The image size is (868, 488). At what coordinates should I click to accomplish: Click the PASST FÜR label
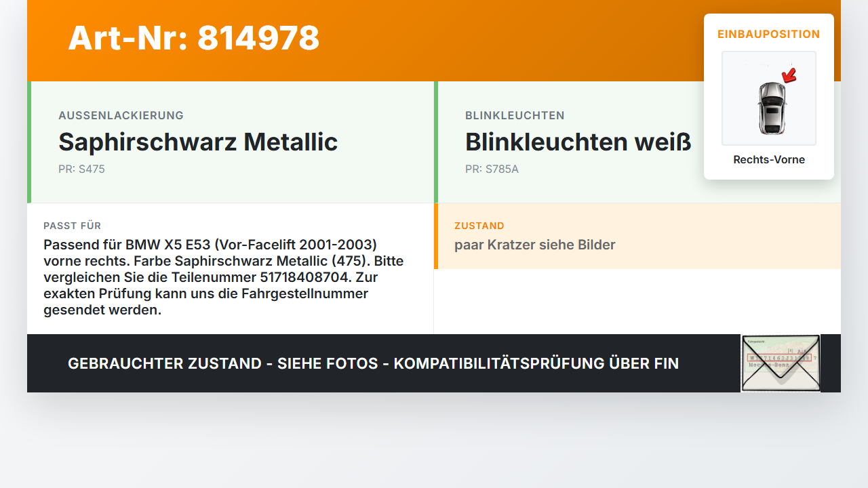click(72, 226)
